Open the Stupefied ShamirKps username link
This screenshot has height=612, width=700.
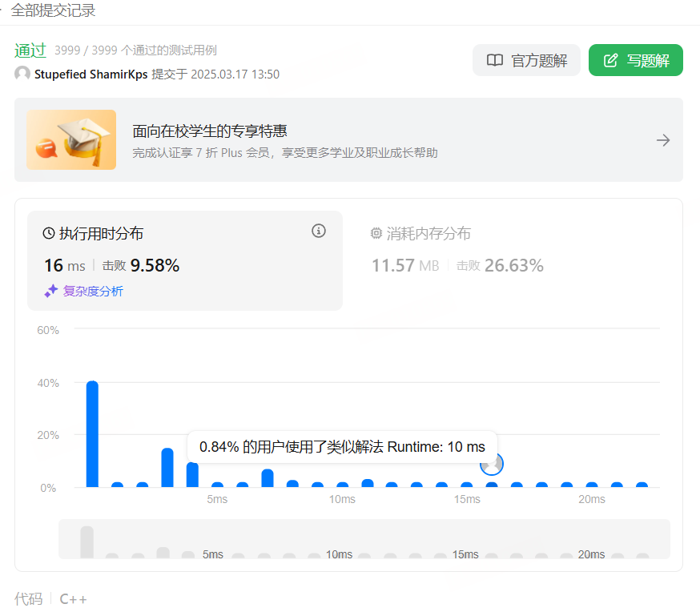click(x=91, y=74)
